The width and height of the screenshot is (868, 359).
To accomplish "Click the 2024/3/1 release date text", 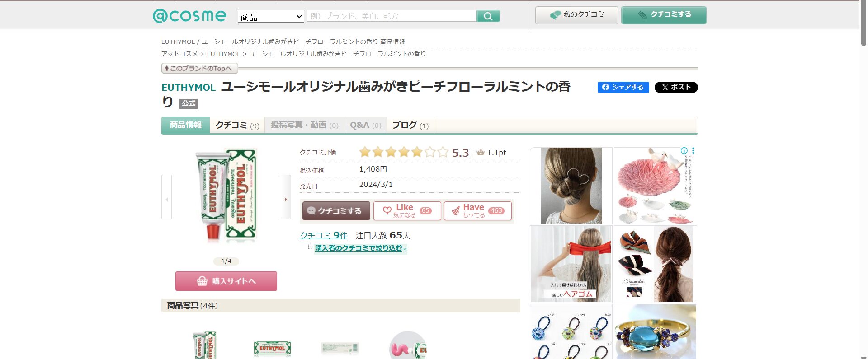I will point(376,185).
